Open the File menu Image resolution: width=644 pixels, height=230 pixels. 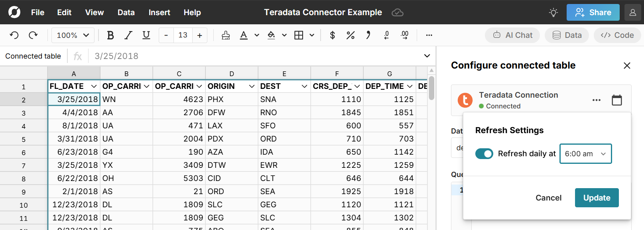[x=38, y=12]
